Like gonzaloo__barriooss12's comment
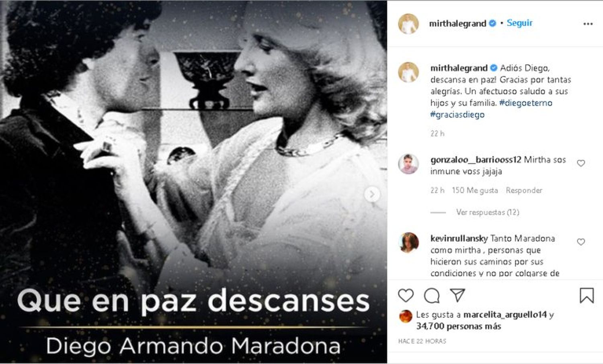This screenshot has width=603, height=364. (581, 163)
